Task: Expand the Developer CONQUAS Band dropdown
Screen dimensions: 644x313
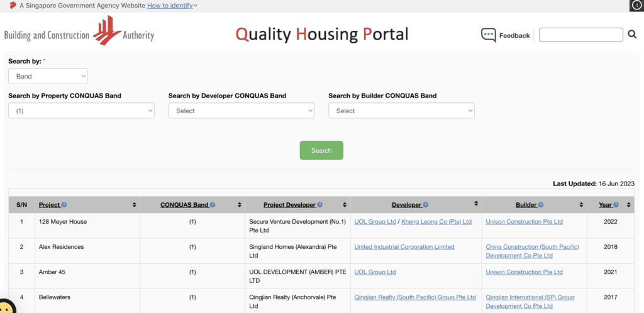Action: point(241,111)
